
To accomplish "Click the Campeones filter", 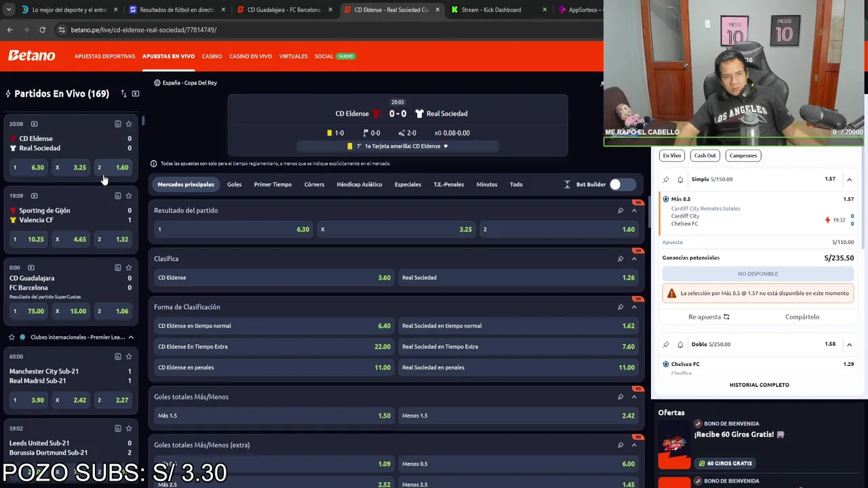I will [x=743, y=155].
